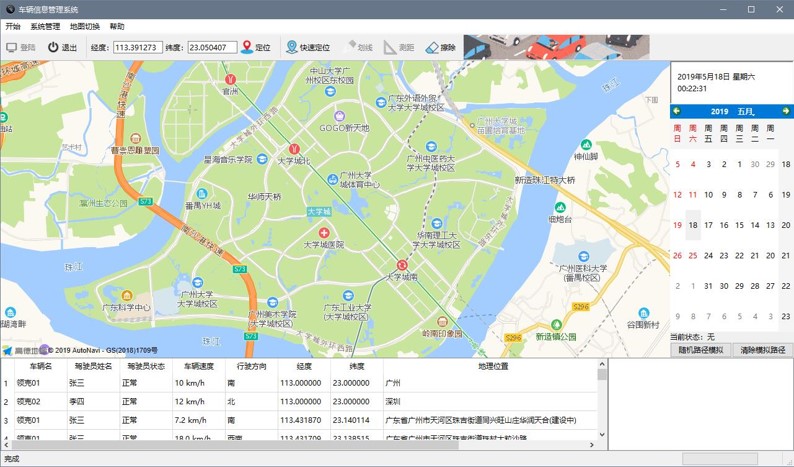Viewport: 794px width, 467px height.
Task: Click the 大学城北 metro station icon
Action: [294, 149]
